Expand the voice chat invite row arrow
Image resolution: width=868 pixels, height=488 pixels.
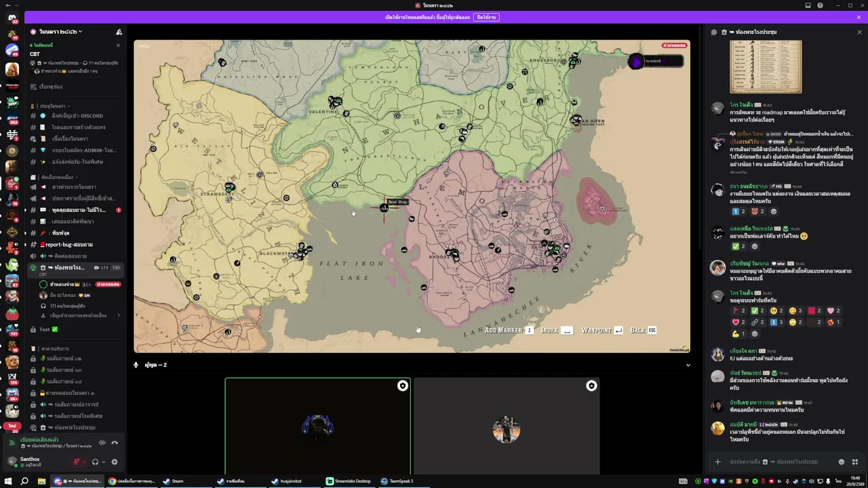[x=119, y=315]
